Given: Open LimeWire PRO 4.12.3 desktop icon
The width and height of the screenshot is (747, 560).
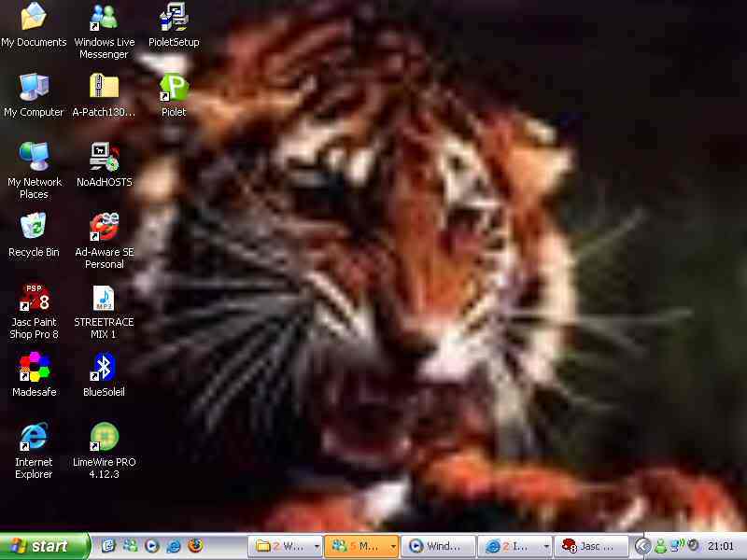Looking at the screenshot, I should [104, 438].
